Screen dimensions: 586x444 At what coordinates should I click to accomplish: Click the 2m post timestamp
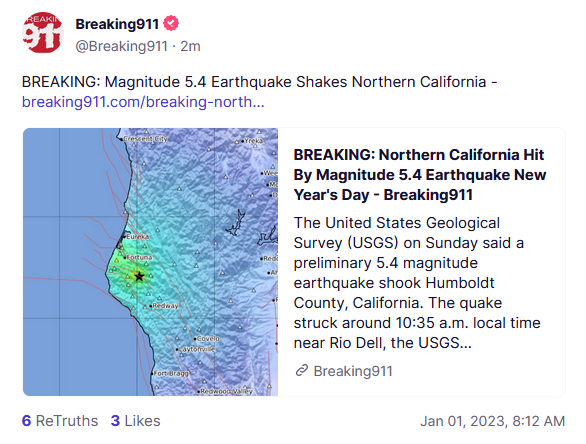click(191, 46)
